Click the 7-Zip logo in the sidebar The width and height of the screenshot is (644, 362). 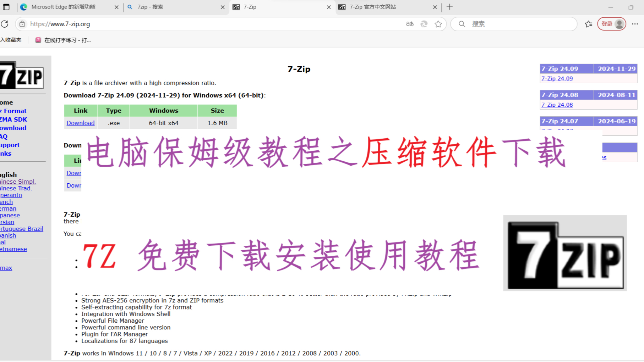[x=22, y=75]
